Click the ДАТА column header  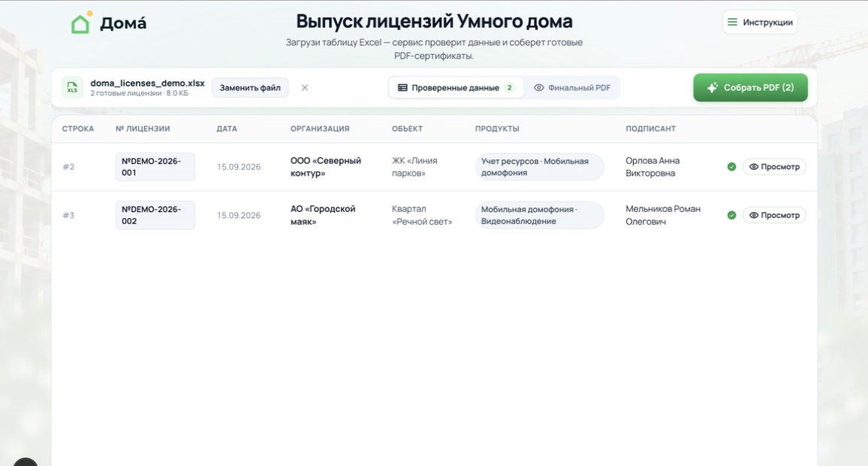point(227,129)
